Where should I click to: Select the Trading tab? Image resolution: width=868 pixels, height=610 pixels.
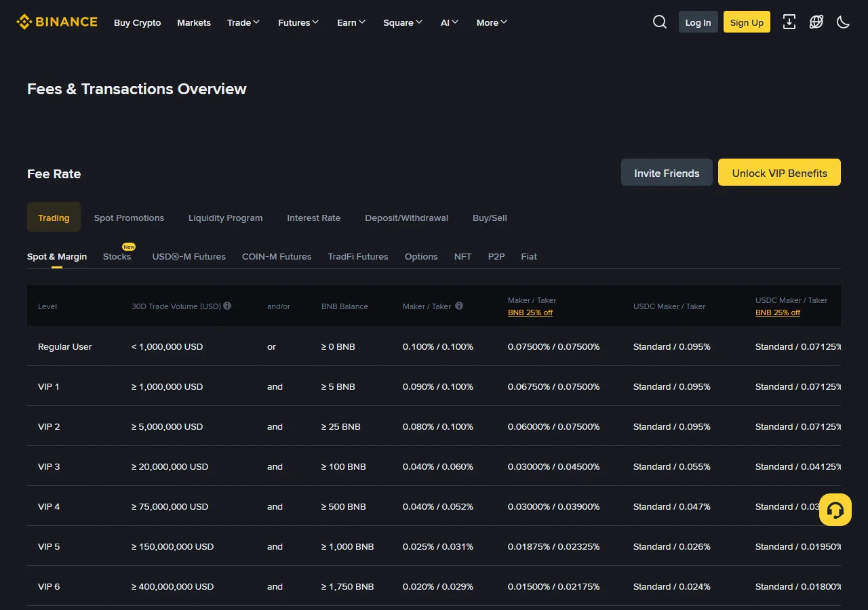[x=54, y=217]
